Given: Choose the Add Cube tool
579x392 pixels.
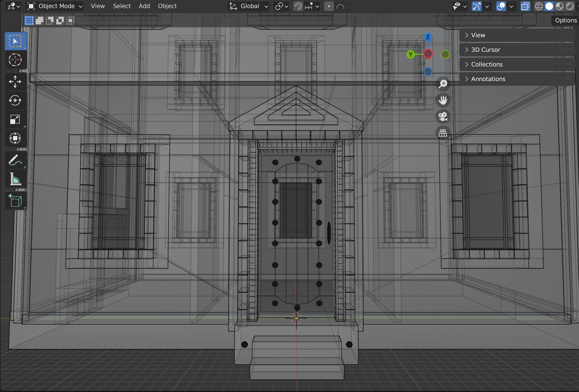Looking at the screenshot, I should (15, 201).
